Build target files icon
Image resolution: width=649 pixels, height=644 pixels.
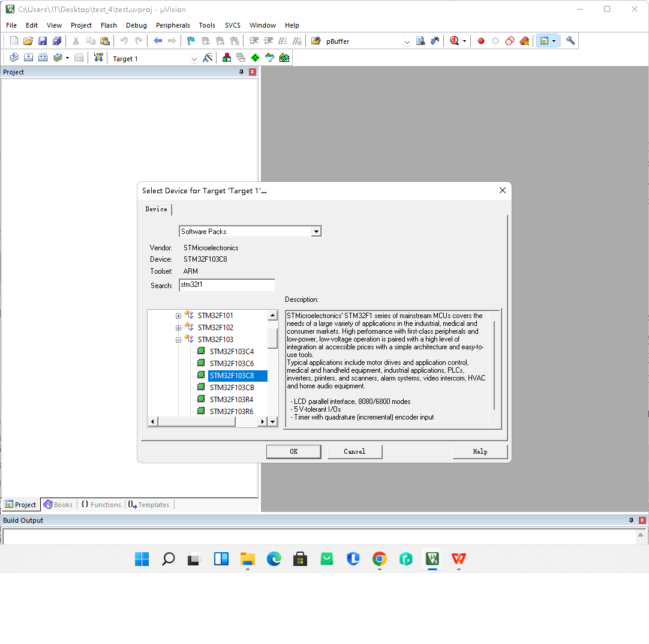29,58
